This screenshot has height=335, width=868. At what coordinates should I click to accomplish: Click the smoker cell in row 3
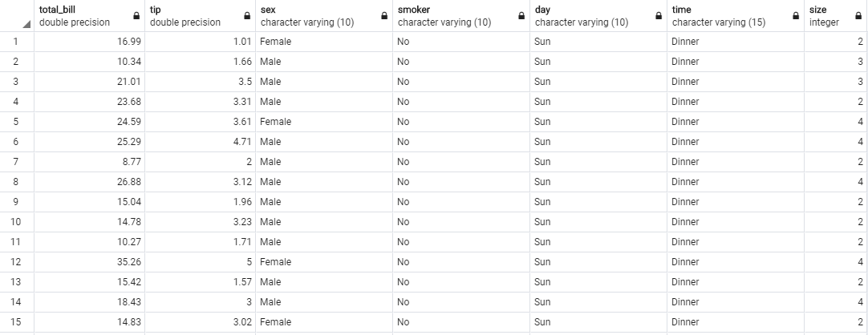click(x=460, y=82)
